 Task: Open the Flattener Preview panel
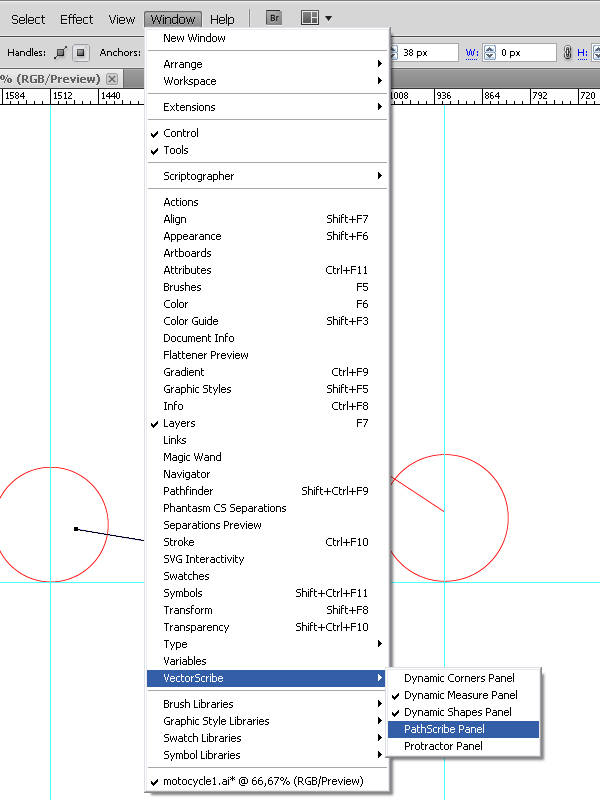(x=267, y=355)
